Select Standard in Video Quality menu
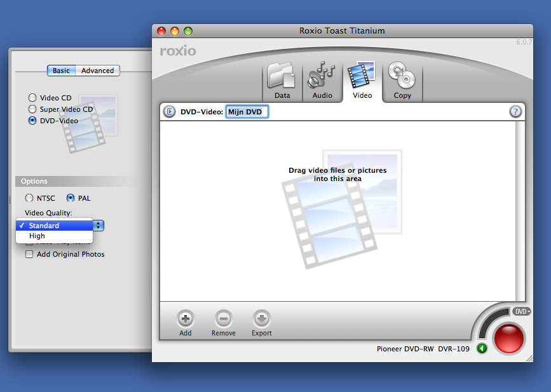551x392 pixels. (44, 226)
